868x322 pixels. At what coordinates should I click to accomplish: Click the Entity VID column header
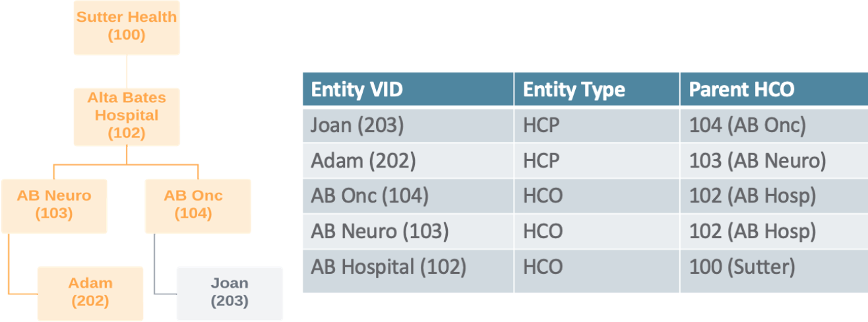357,90
